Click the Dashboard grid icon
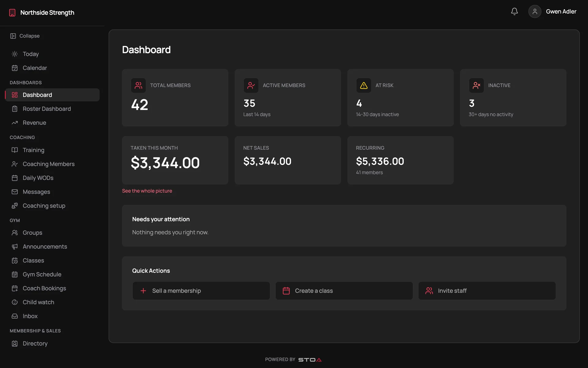This screenshot has width=588, height=368. [x=15, y=95]
